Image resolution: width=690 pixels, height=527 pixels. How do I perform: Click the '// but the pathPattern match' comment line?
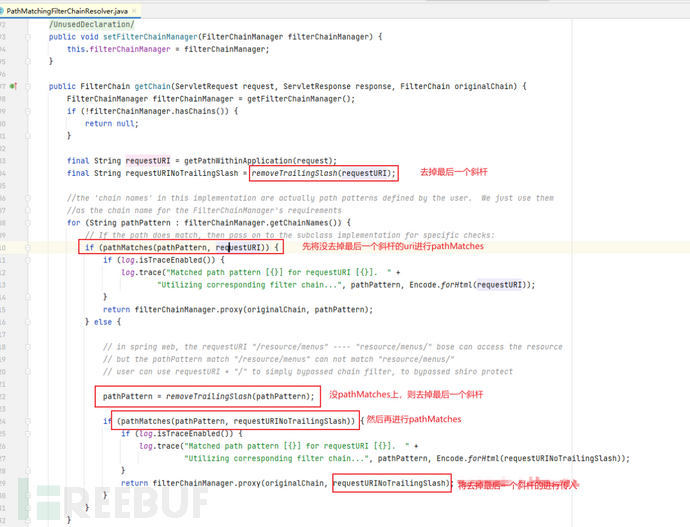pyautogui.click(x=279, y=359)
